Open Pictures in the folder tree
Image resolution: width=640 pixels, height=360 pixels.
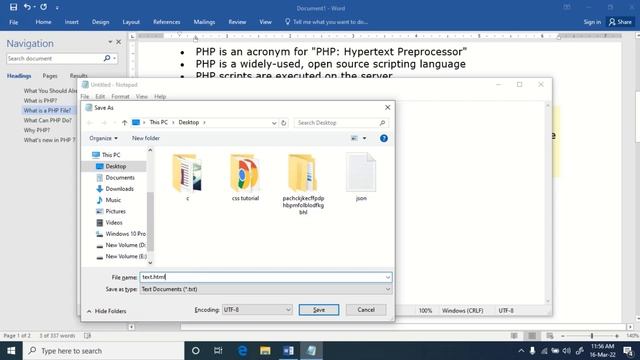[115, 211]
